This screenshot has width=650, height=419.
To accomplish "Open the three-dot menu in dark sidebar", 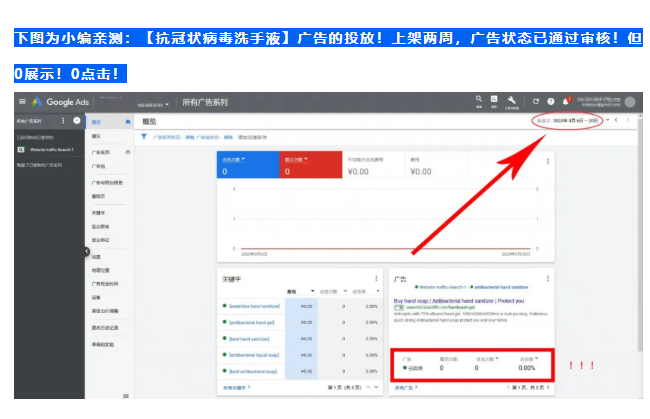I will pyautogui.click(x=63, y=121).
